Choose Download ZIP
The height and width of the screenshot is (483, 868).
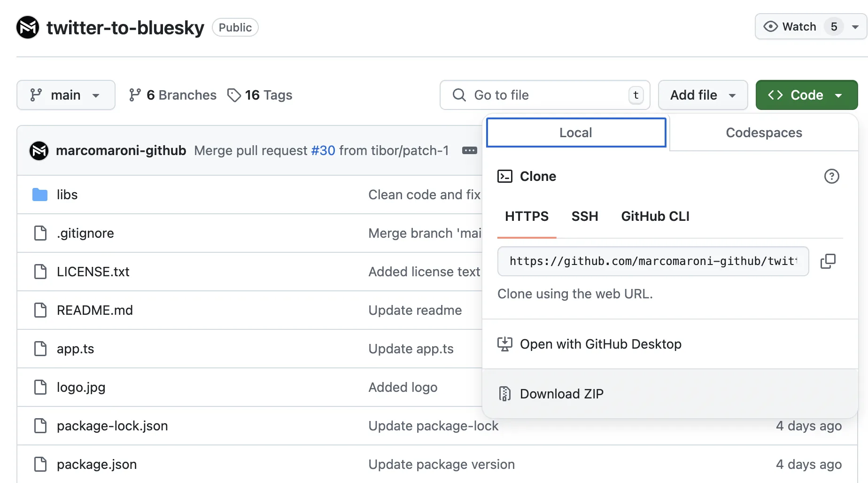[x=670, y=394]
